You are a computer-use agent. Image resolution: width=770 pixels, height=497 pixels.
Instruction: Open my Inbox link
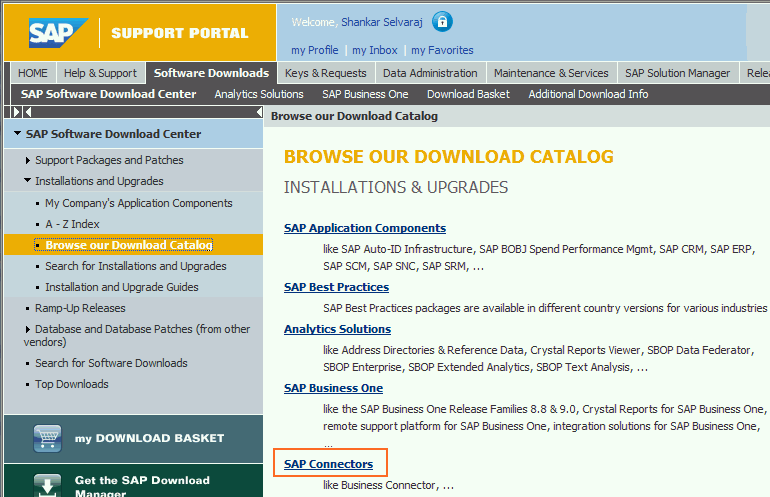click(375, 50)
